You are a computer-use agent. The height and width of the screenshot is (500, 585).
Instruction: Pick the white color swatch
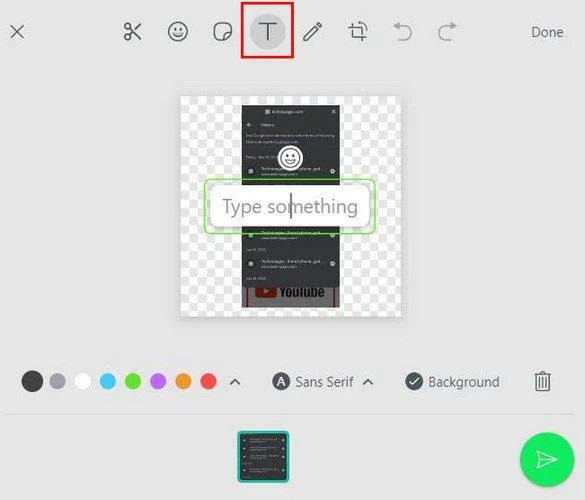click(83, 381)
